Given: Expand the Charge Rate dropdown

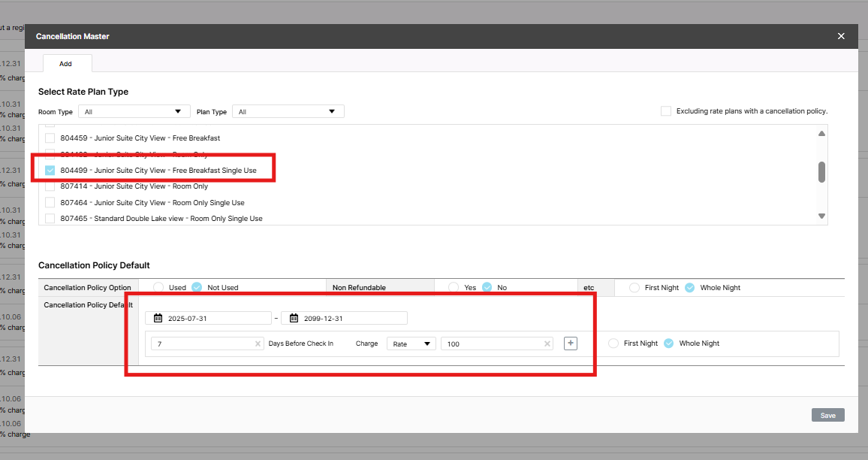Looking at the screenshot, I should (x=411, y=343).
